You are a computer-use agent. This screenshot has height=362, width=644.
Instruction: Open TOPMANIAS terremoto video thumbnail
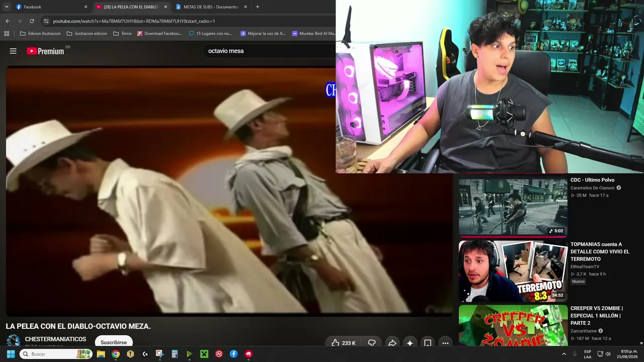pos(513,271)
